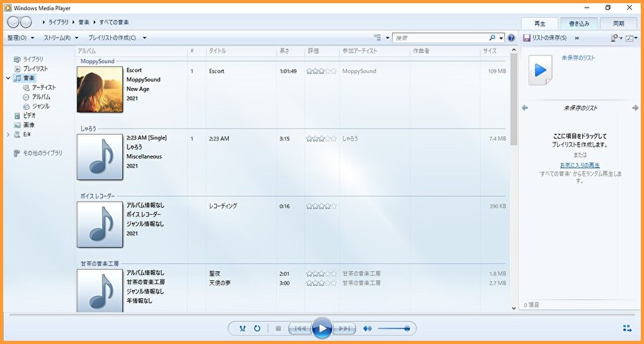
Task: Expand the list pane » overflow
Action: coord(576,38)
